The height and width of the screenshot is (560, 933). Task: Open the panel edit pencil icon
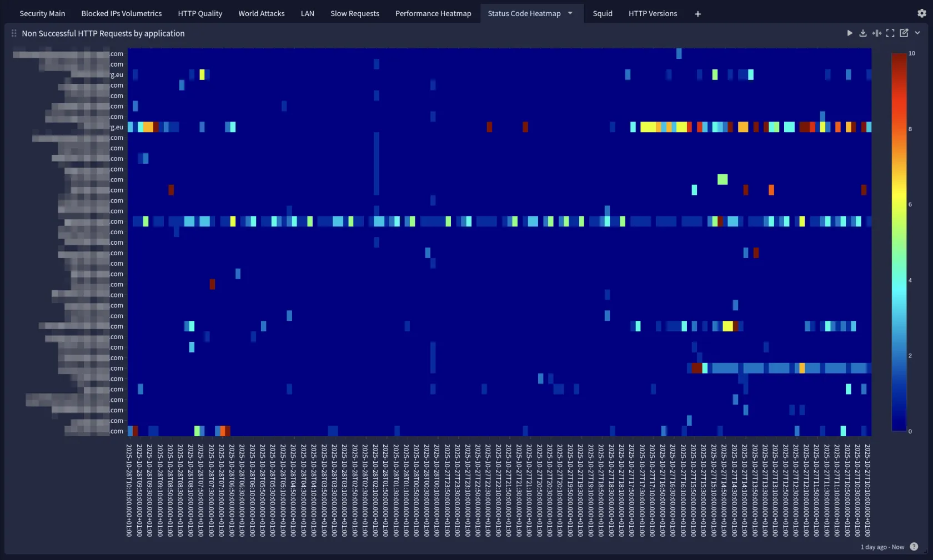click(904, 33)
